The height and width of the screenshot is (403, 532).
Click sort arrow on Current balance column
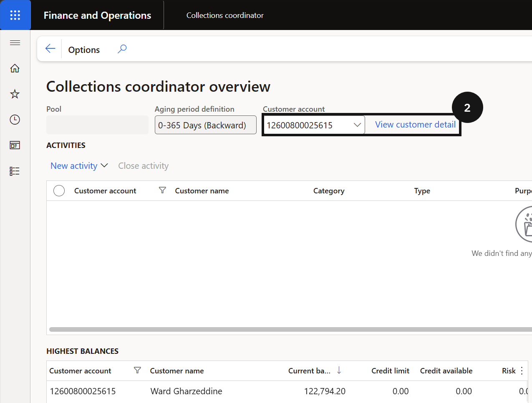tap(339, 370)
